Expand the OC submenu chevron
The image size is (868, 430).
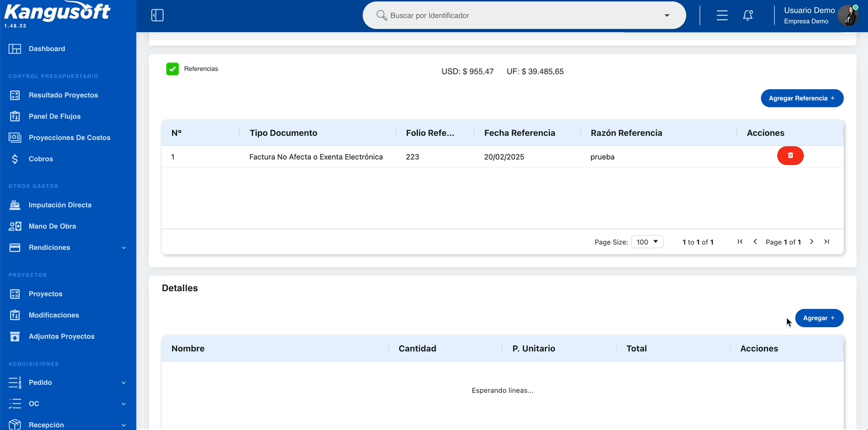pos(124,403)
